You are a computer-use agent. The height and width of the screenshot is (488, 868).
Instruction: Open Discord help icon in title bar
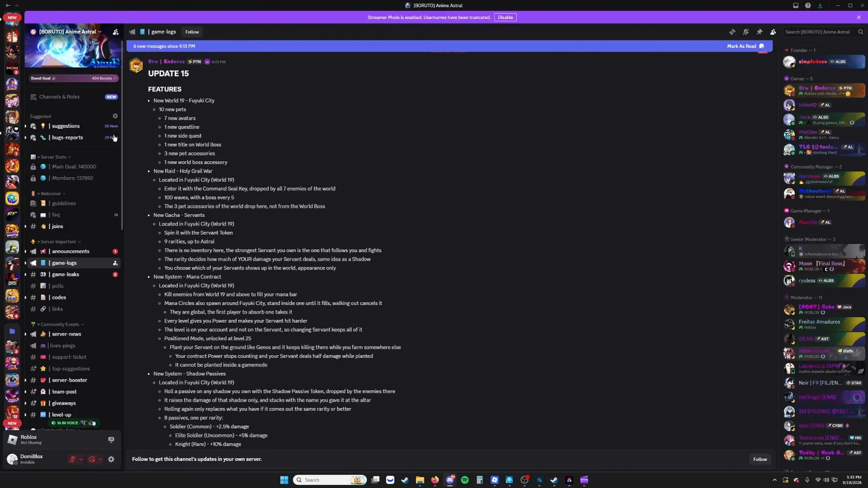(808, 5)
